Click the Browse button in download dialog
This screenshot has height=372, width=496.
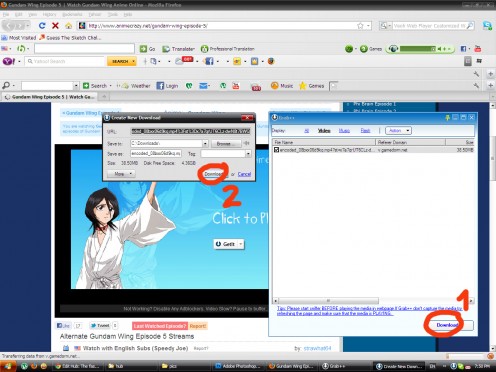click(226, 143)
